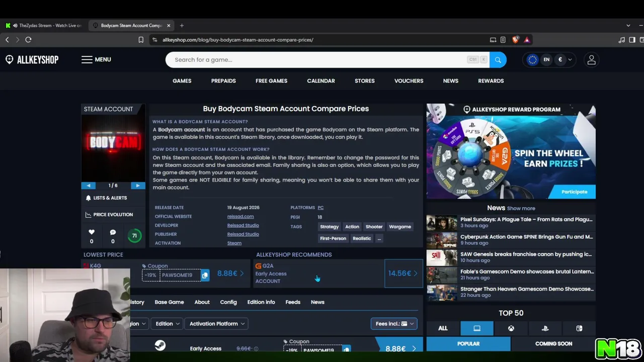
Task: Click the Steam activation link
Action: 234,243
